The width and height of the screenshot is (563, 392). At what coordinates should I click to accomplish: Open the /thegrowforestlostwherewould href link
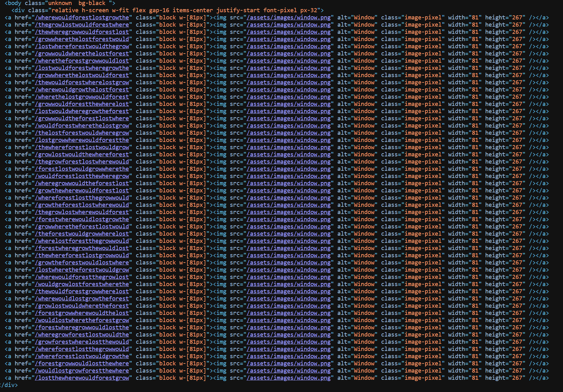(82, 162)
